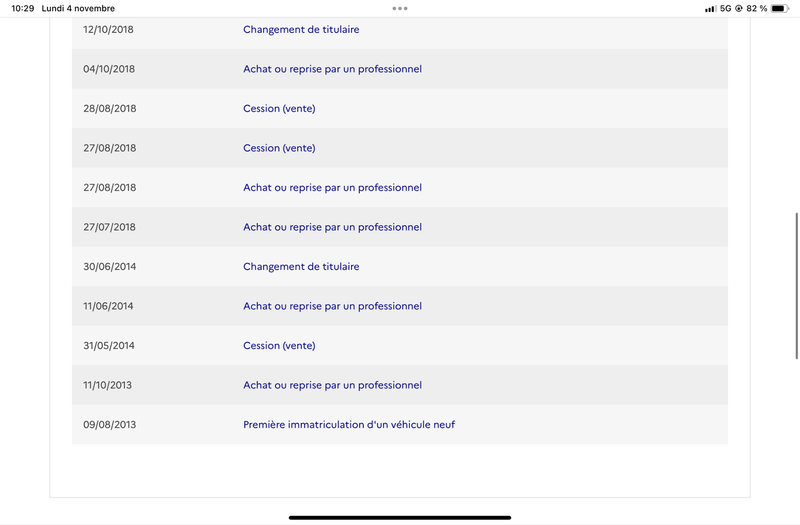Screen dimensions: 800x525
Task: Open Achat ou reprise entry dated 27/07/2018
Action: coord(332,227)
